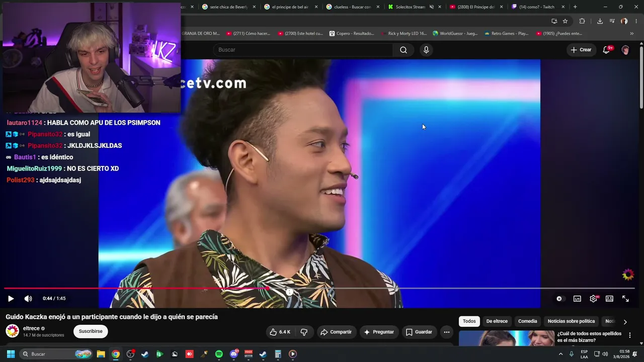The width and height of the screenshot is (644, 362).
Task: Close the clueless search tab
Action: click(x=378, y=7)
